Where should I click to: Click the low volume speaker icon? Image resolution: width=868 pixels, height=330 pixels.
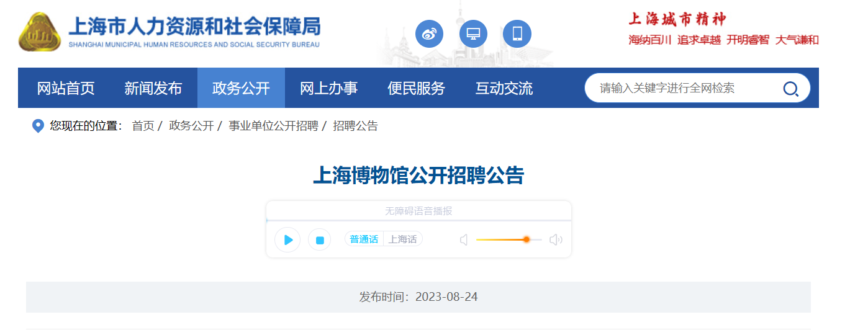click(x=464, y=239)
